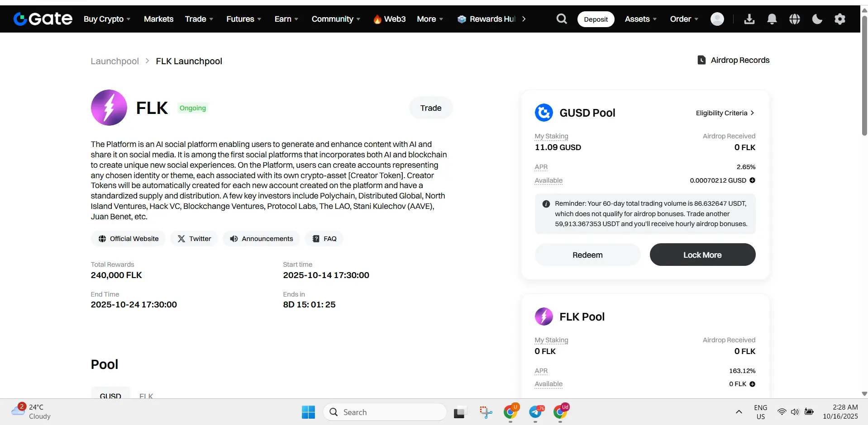The height and width of the screenshot is (425, 868).
Task: Click the FLK token lightning logo
Action: (x=109, y=108)
